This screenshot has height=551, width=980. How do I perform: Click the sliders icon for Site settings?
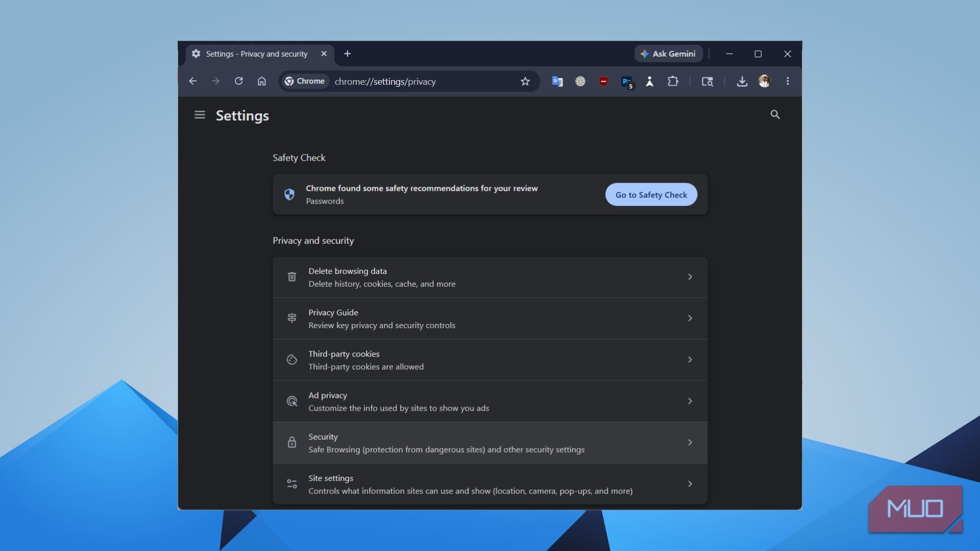tap(292, 484)
